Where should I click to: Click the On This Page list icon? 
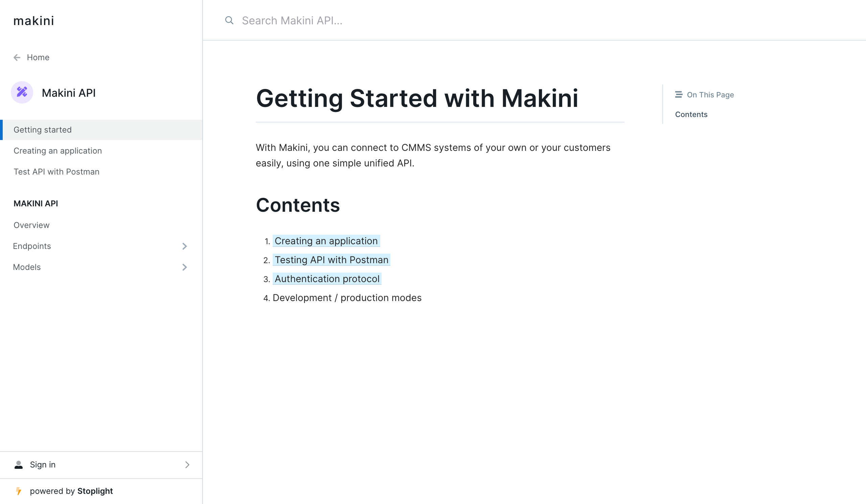678,94
